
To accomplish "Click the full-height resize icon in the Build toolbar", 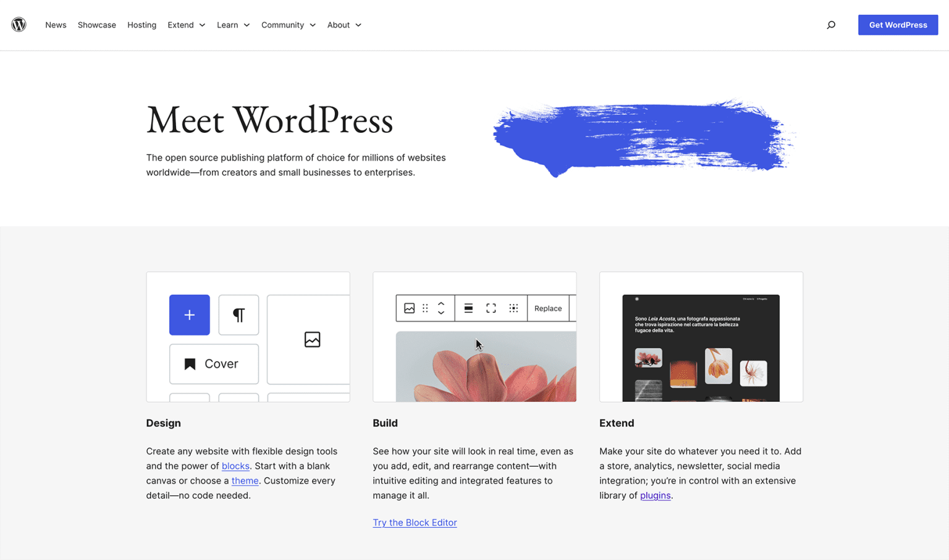I will (491, 308).
